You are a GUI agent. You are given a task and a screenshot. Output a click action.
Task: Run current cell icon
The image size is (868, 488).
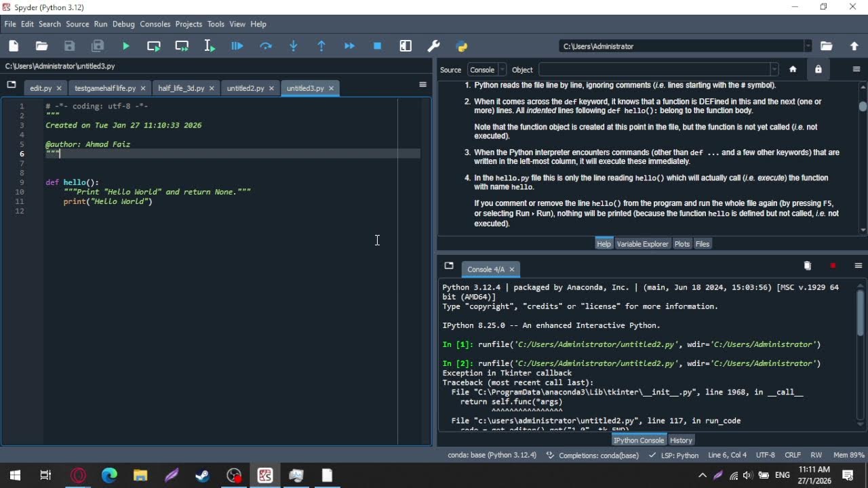point(154,46)
